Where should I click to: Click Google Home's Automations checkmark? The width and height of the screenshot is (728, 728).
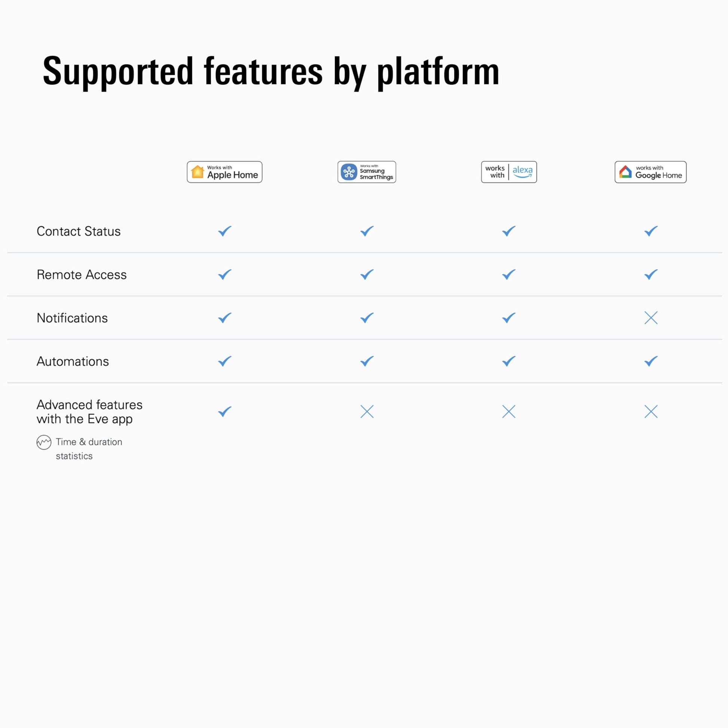[x=651, y=361]
